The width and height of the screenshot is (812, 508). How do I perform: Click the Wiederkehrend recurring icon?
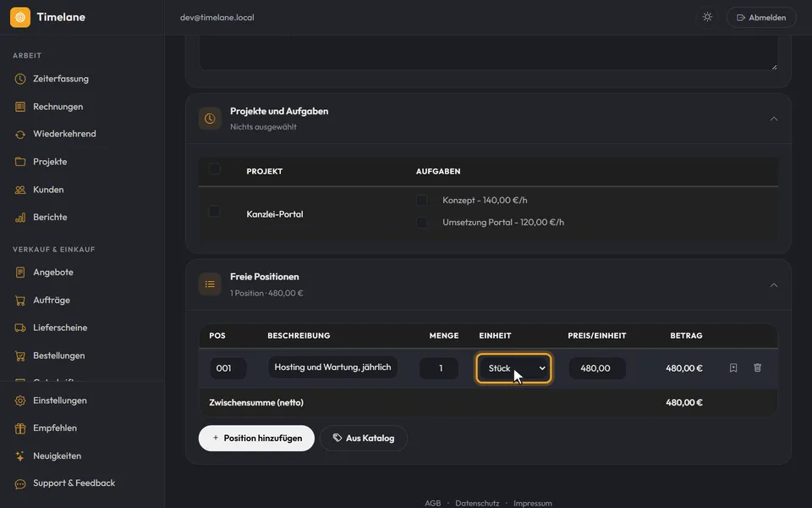pyautogui.click(x=20, y=135)
